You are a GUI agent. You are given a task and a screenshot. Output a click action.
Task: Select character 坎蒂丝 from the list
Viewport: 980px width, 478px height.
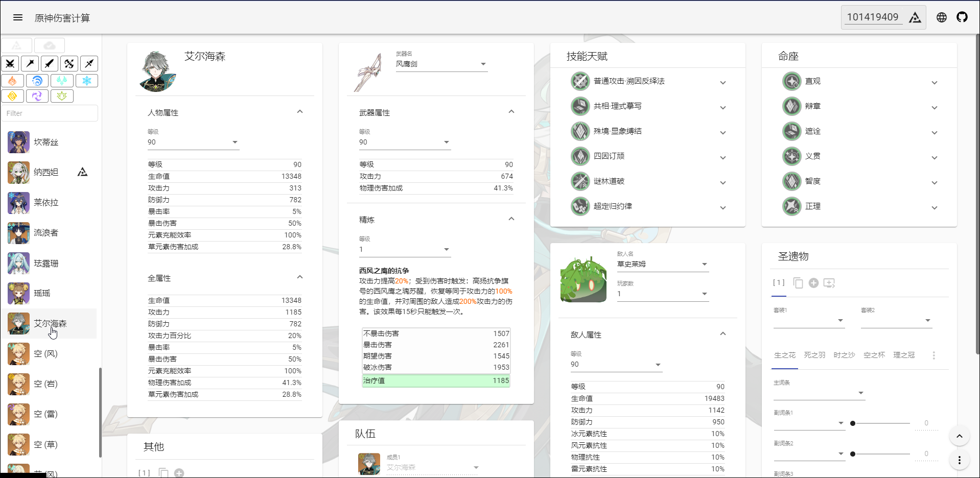coord(49,142)
